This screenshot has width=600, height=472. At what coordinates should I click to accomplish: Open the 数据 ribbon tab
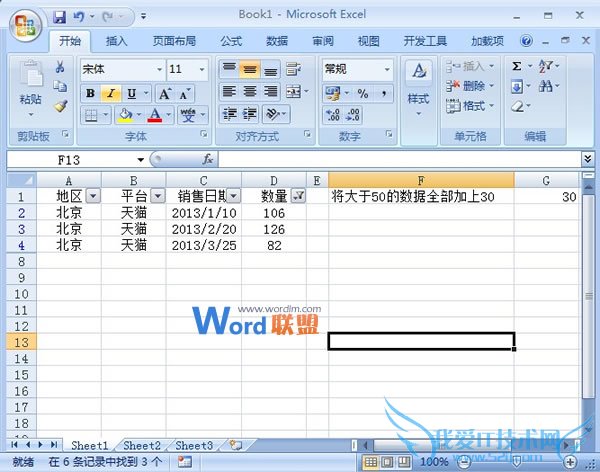point(277,41)
